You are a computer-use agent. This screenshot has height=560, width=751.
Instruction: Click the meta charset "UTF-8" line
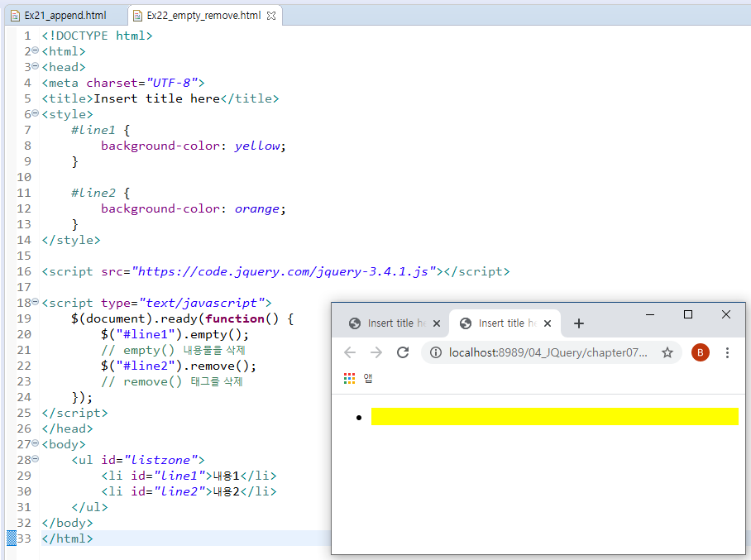[123, 83]
